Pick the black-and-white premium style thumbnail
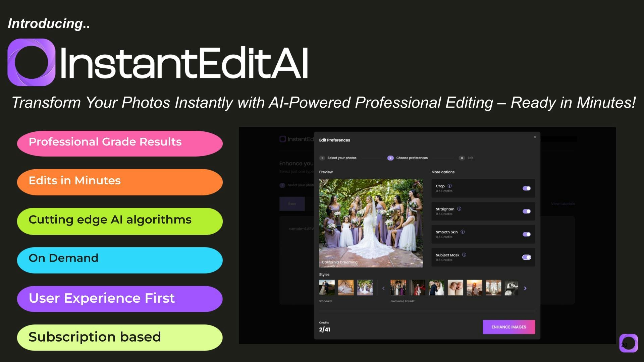 tap(511, 288)
